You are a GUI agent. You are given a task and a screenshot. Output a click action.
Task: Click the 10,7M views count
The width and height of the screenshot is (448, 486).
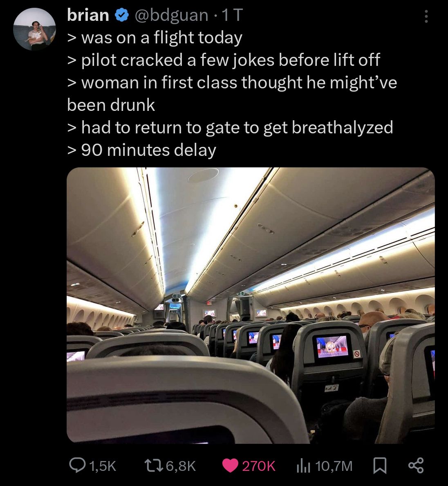pyautogui.click(x=334, y=466)
